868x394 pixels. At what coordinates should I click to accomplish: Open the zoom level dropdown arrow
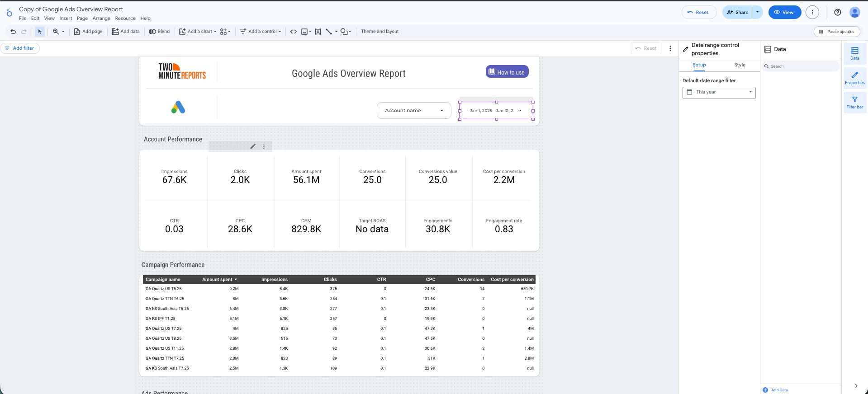pyautogui.click(x=63, y=32)
